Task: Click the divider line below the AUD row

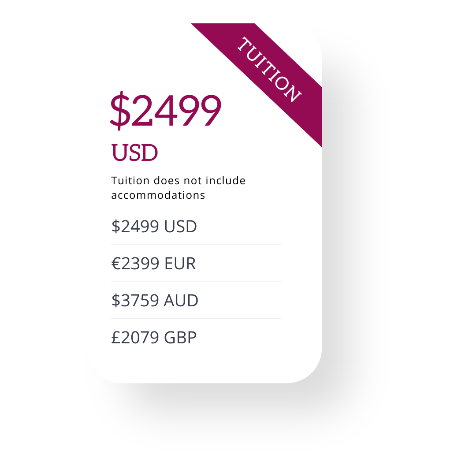Action: 196,319
